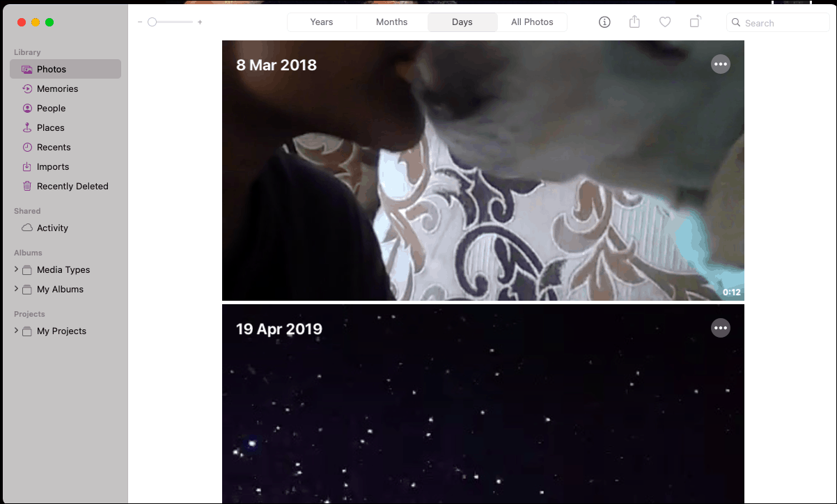Switch to the All Photos tab

[532, 22]
